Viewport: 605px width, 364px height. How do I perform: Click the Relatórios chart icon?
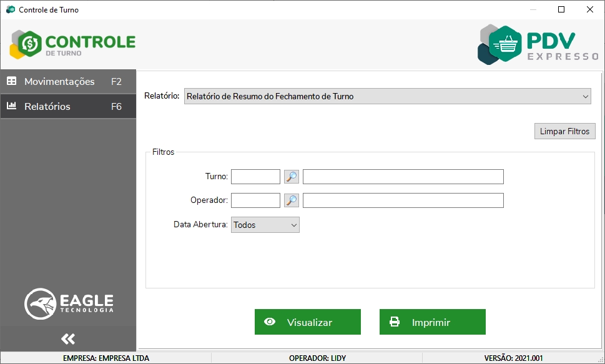click(x=12, y=106)
